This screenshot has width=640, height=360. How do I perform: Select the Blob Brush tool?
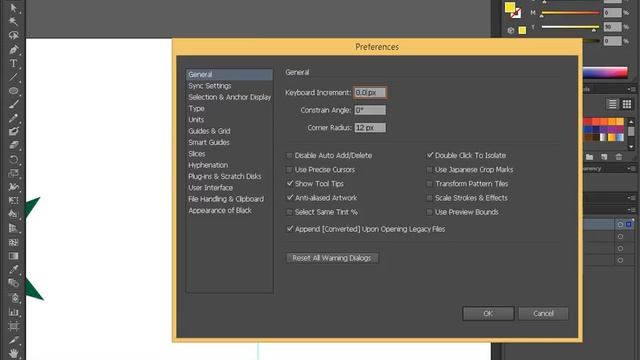[13, 131]
